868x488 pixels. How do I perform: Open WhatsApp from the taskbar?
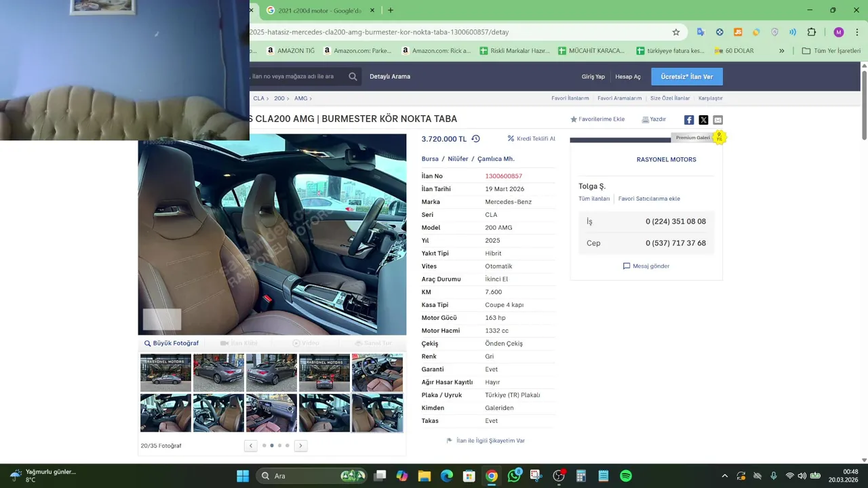click(514, 476)
